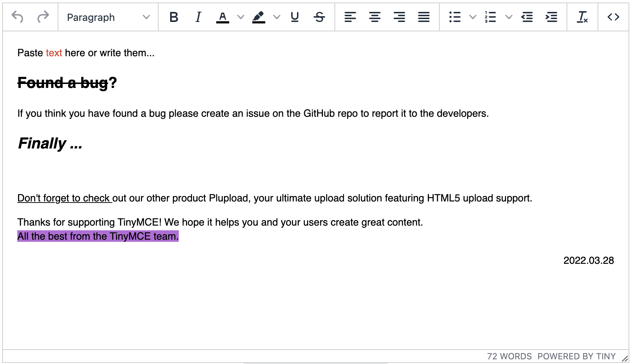Click the editor resize handle
Image resolution: width=630 pixels, height=364 pixels.
coord(625,359)
